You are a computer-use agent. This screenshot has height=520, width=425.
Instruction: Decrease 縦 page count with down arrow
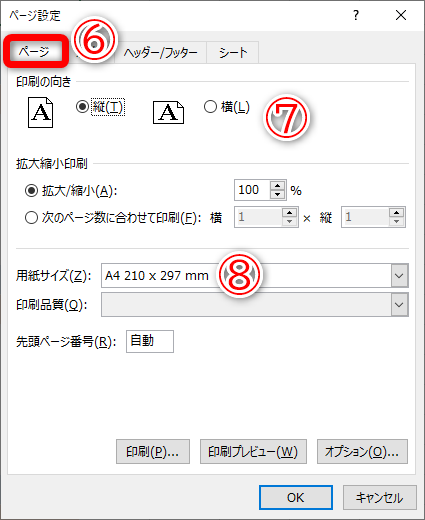(x=396, y=222)
